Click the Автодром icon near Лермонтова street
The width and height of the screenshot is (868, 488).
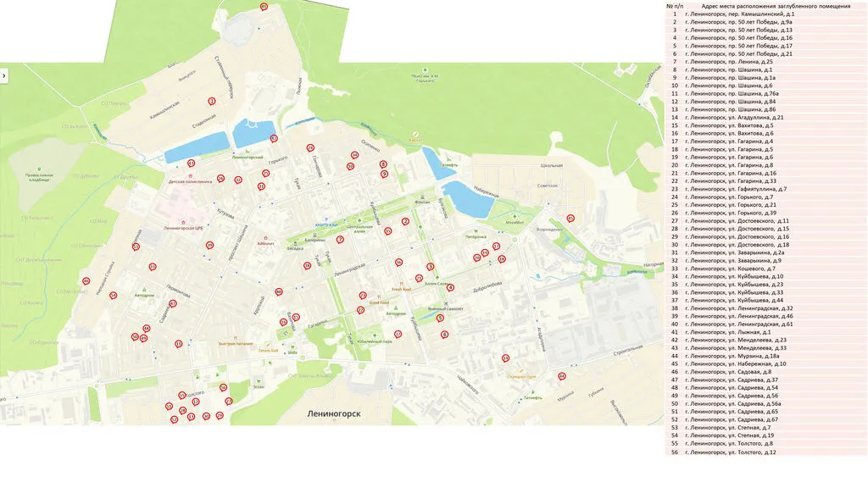click(144, 289)
